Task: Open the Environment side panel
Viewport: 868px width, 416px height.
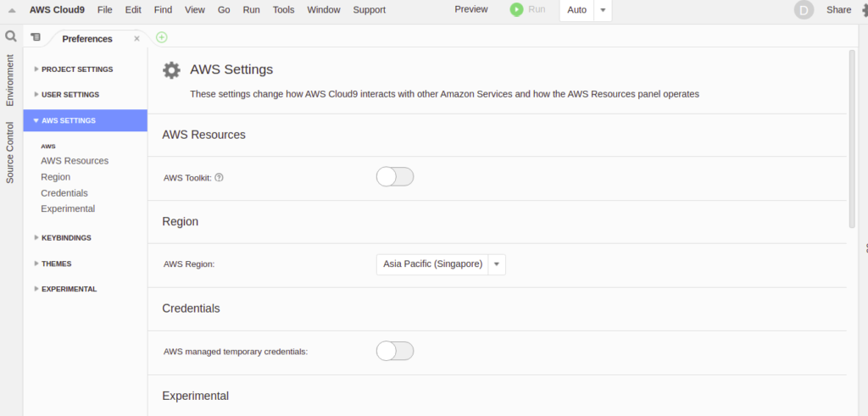Action: pyautogui.click(x=10, y=80)
